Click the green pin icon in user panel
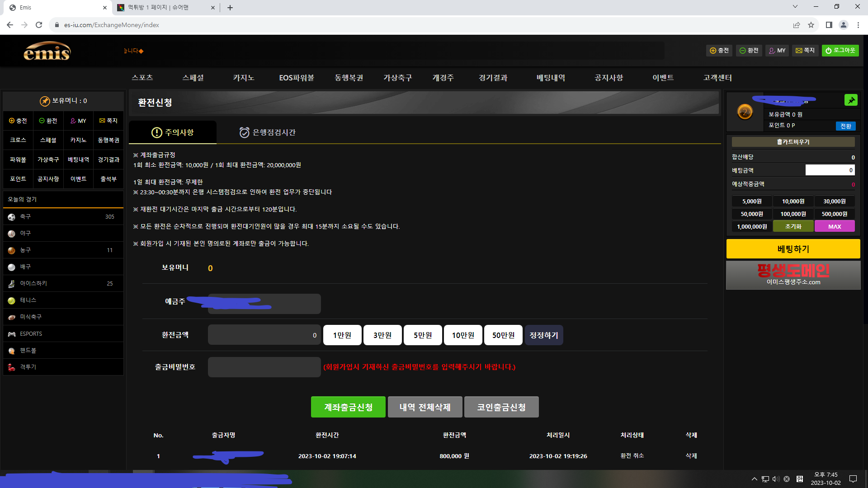The width and height of the screenshot is (868, 488). tap(851, 100)
